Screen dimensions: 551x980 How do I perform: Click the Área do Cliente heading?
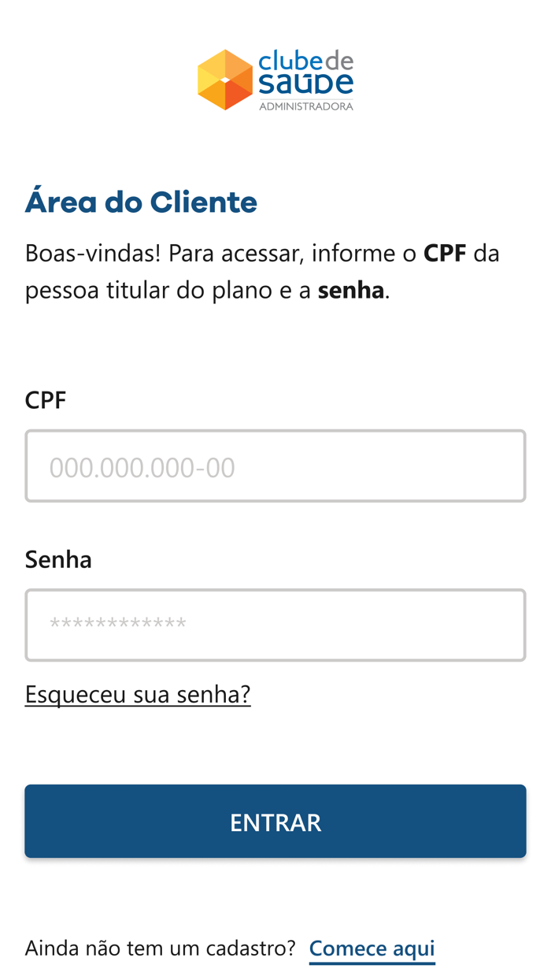coord(141,202)
